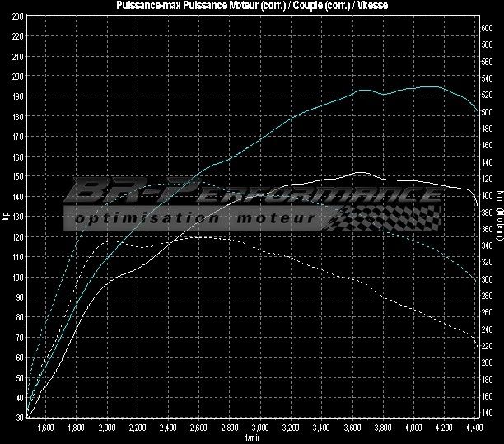Click the 230 value on left axis
This screenshot has width=504, height=444.
tap(18, 37)
